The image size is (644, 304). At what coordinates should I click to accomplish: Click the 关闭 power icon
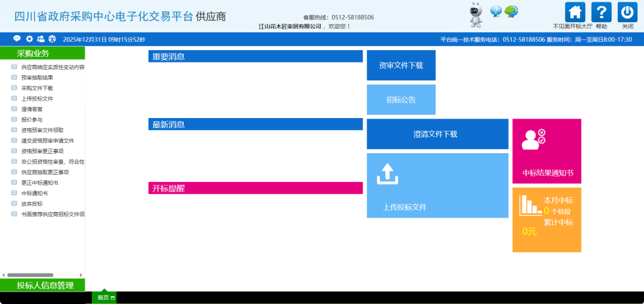click(x=627, y=13)
